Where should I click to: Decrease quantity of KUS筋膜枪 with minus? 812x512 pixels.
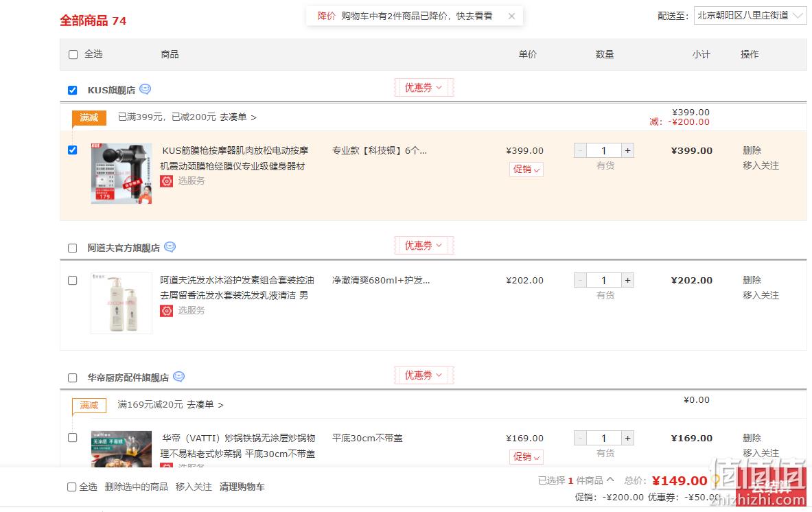[x=580, y=151]
